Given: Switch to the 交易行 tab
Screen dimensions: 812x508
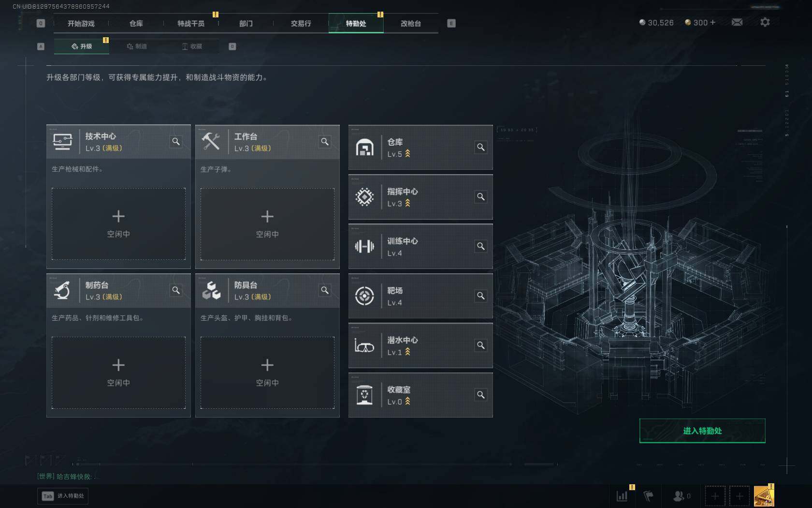Looking at the screenshot, I should [x=301, y=23].
